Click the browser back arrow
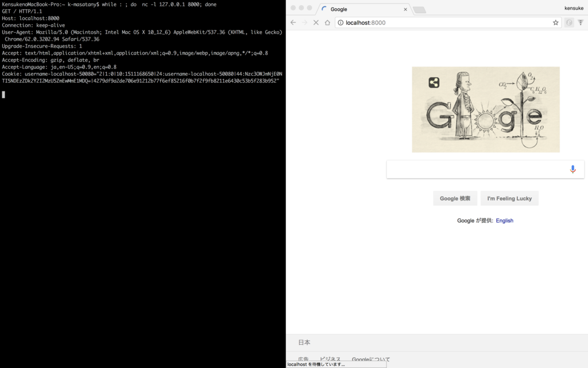 tap(293, 22)
